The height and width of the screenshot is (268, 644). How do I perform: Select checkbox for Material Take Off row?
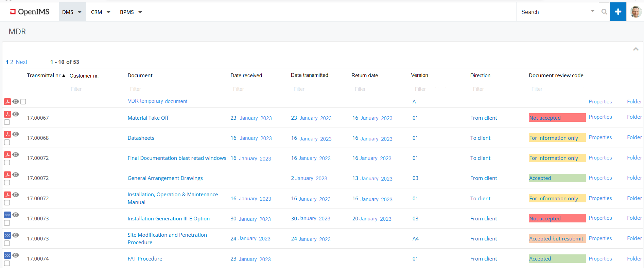(7, 122)
